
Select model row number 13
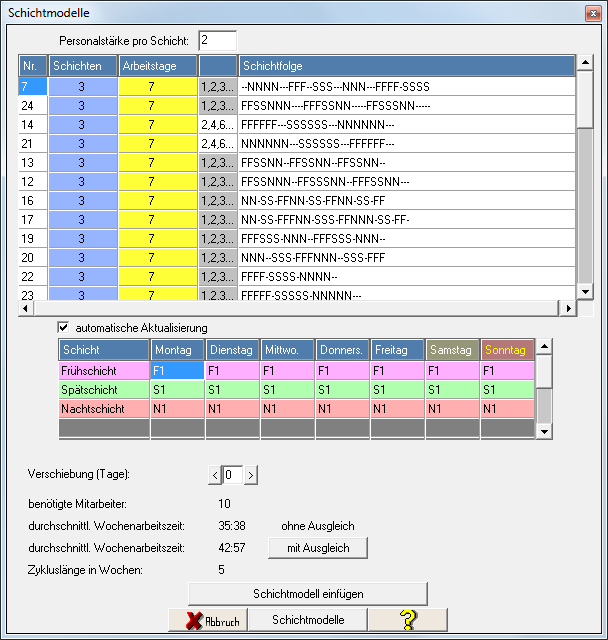click(33, 162)
